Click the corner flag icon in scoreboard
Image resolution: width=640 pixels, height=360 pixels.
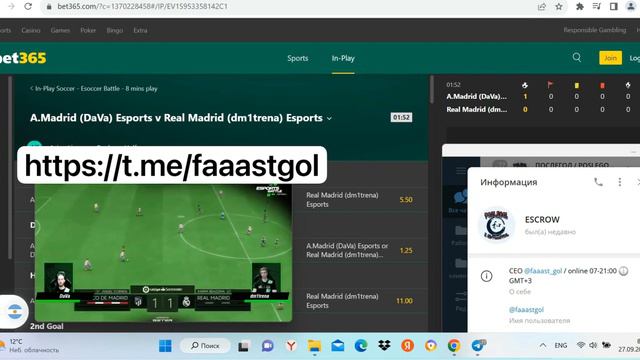coord(550,85)
